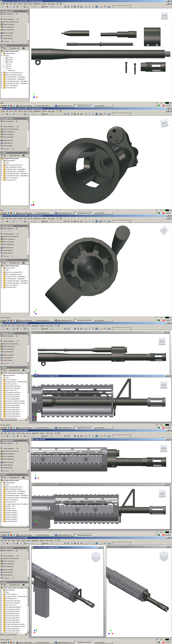Click the LEFT ViewCube in the 2:18 PM window
Viewport: 172px width, 644px height.
click(164, 230)
